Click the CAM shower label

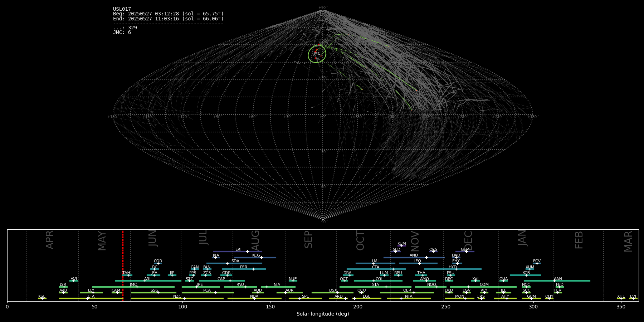pos(116,291)
